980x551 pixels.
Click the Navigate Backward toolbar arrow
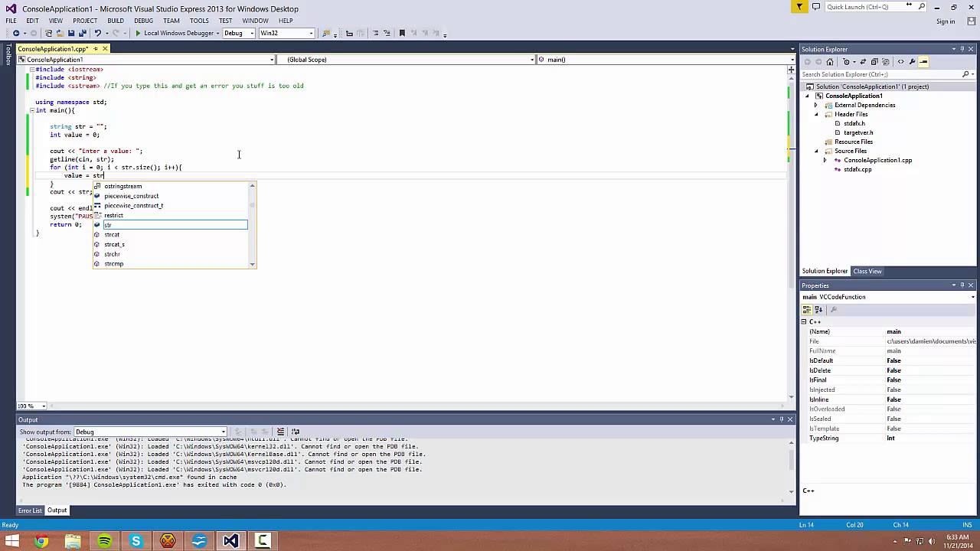(16, 33)
